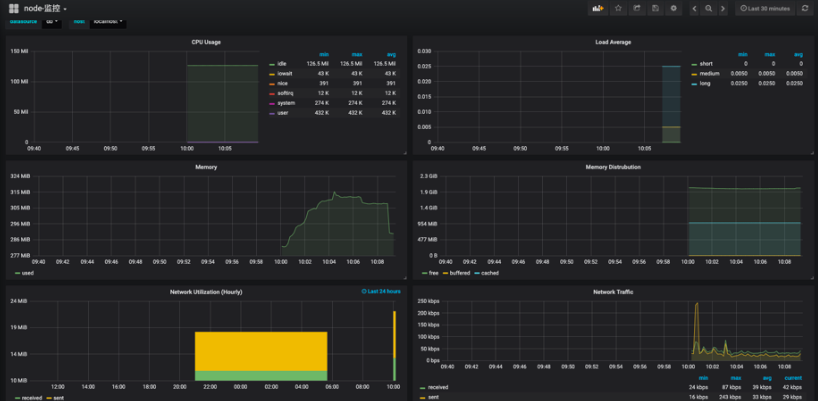Image resolution: width=818 pixels, height=401 pixels.
Task: Toggle iowait series in CPU Usage legend
Action: point(284,74)
